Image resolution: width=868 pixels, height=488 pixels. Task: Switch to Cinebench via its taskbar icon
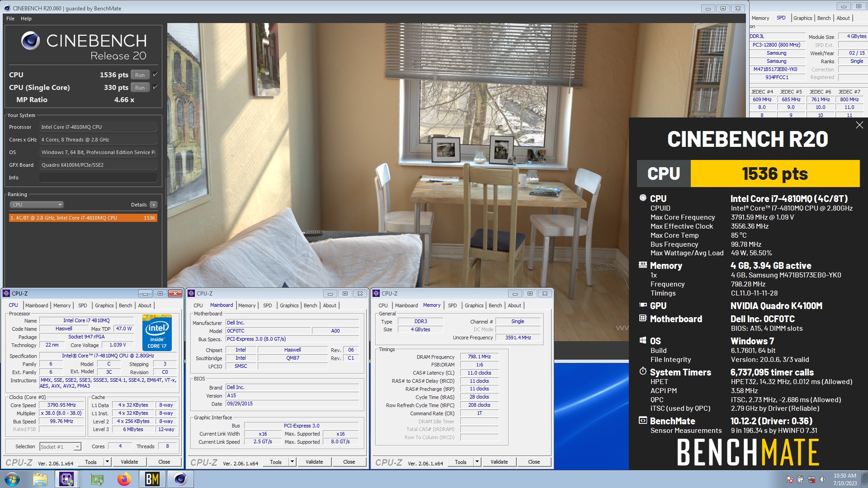pyautogui.click(x=180, y=479)
